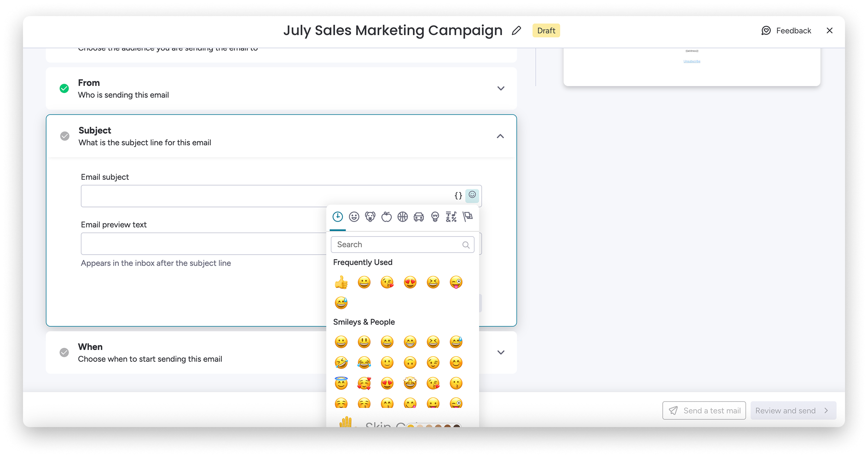Switch to Symbols emoji tab
Image resolution: width=868 pixels, height=457 pixels.
point(451,217)
